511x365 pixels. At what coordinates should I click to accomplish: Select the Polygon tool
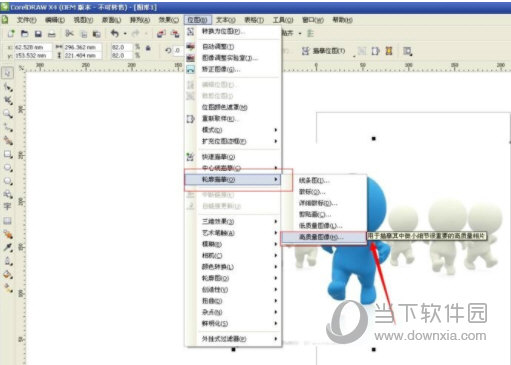(x=8, y=181)
